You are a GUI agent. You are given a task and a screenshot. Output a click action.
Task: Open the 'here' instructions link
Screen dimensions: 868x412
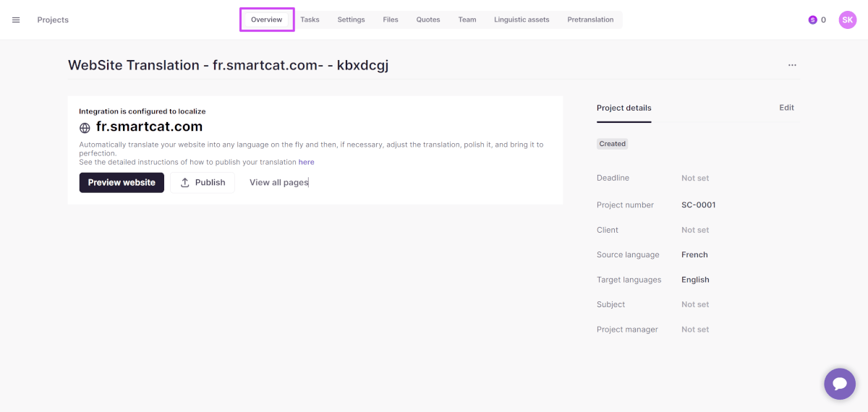[x=307, y=162]
